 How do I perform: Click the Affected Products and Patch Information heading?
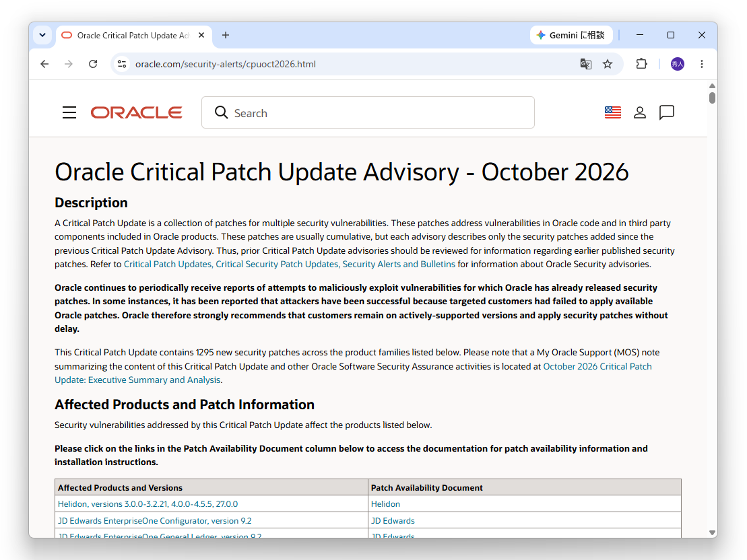point(185,405)
